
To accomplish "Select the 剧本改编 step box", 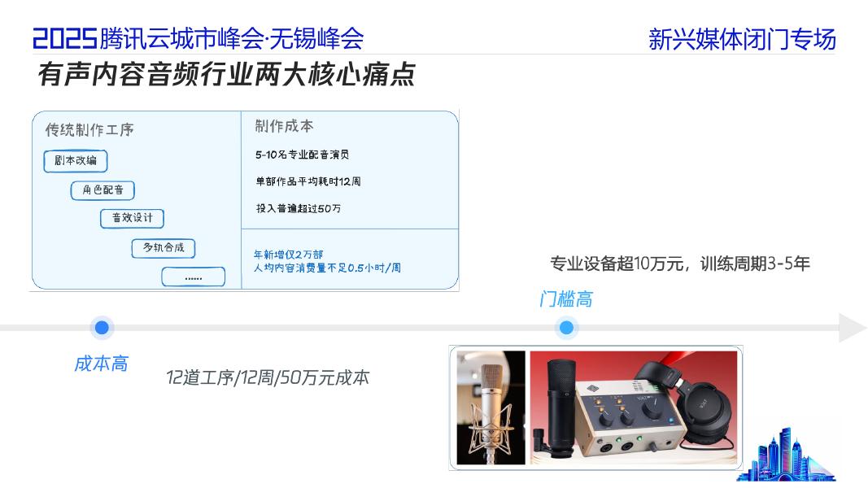I will coord(76,161).
